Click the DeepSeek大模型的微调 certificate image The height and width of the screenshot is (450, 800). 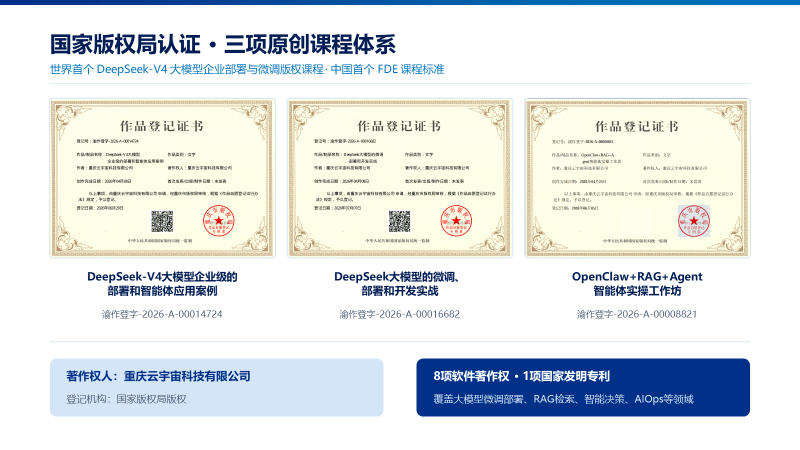[399, 178]
